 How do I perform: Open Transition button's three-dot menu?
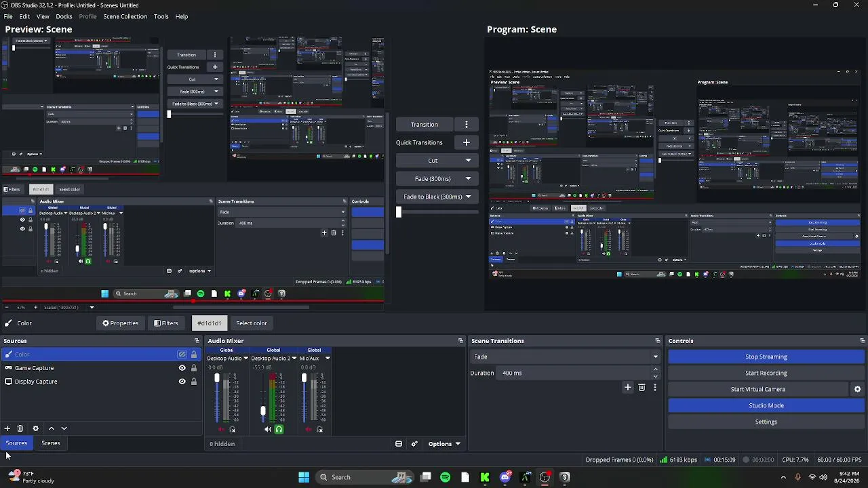(466, 125)
